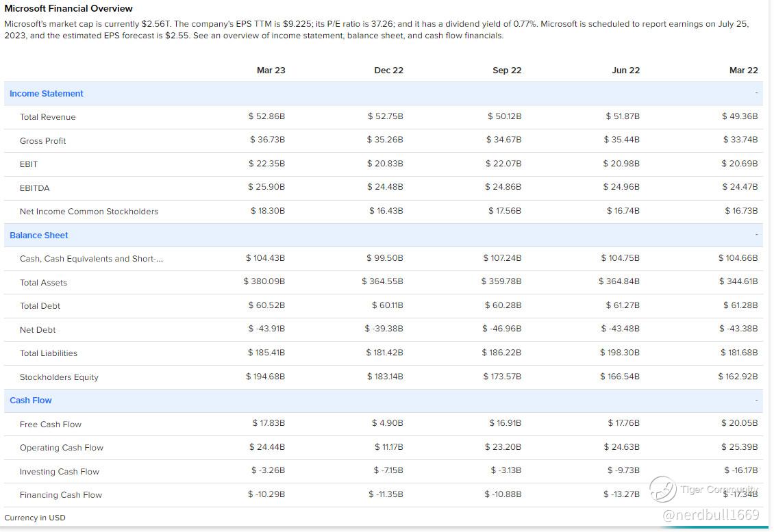Screen dimensions: 774x532
Task: Open the Balance Sheet heading link
Action: click(x=39, y=236)
